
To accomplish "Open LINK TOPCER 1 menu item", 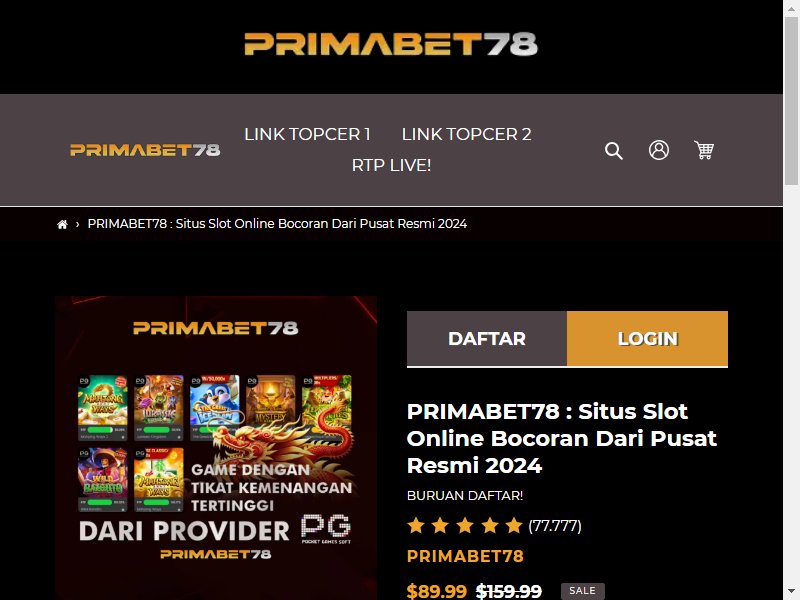I will (307, 134).
